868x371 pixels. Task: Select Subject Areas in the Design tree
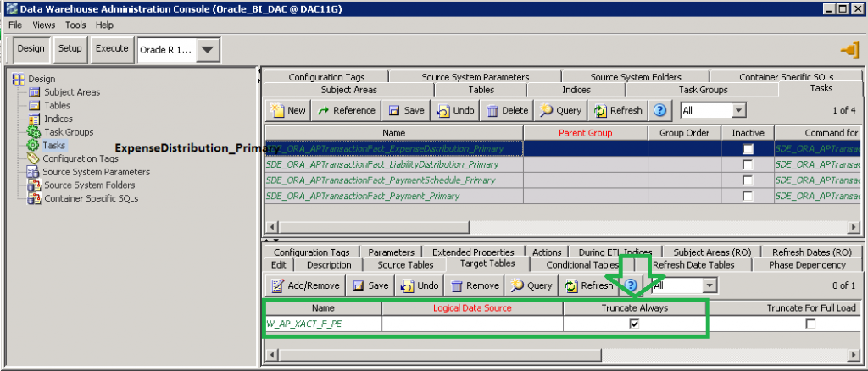72,92
